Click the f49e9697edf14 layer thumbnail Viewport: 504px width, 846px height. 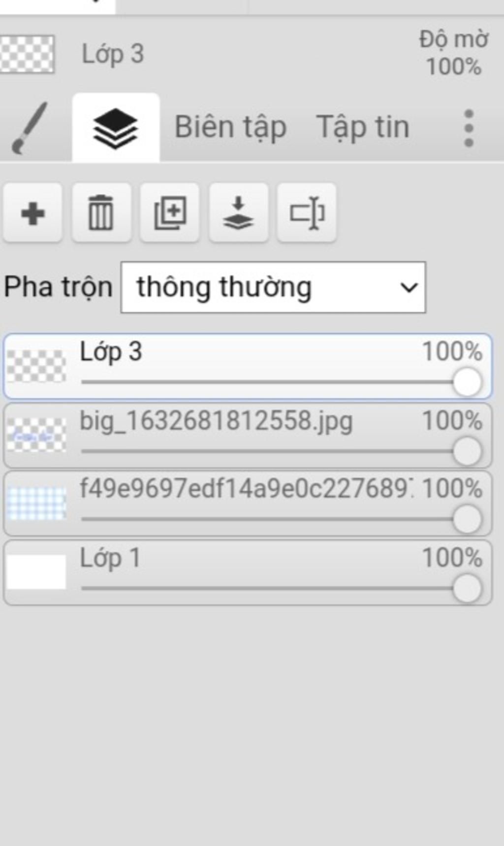click(x=36, y=503)
